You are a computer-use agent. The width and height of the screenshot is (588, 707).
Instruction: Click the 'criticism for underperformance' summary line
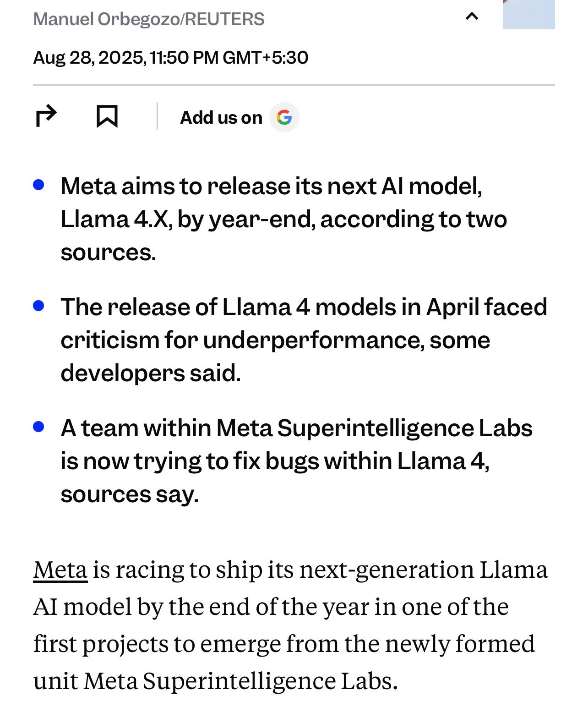pos(275,340)
